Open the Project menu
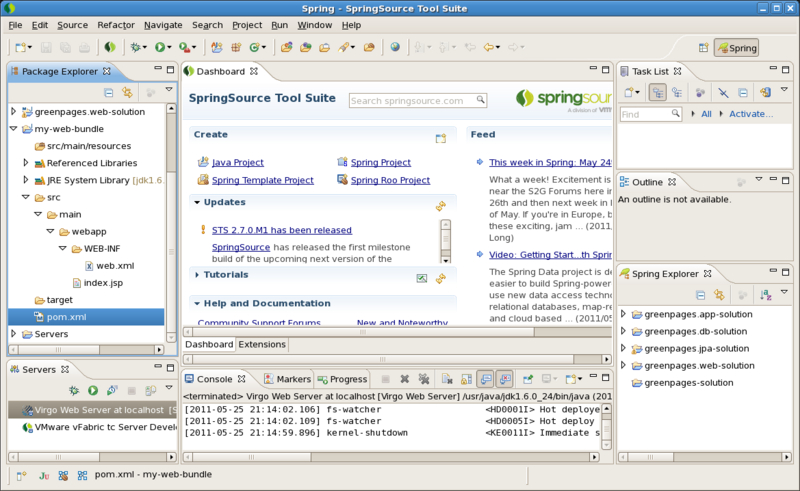This screenshot has width=800, height=491. (x=247, y=25)
